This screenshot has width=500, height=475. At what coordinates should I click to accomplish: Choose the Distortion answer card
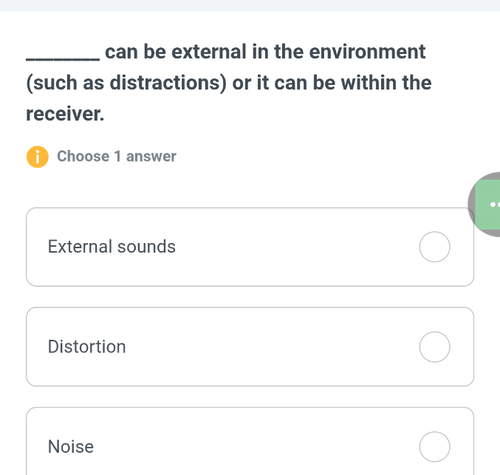250,347
